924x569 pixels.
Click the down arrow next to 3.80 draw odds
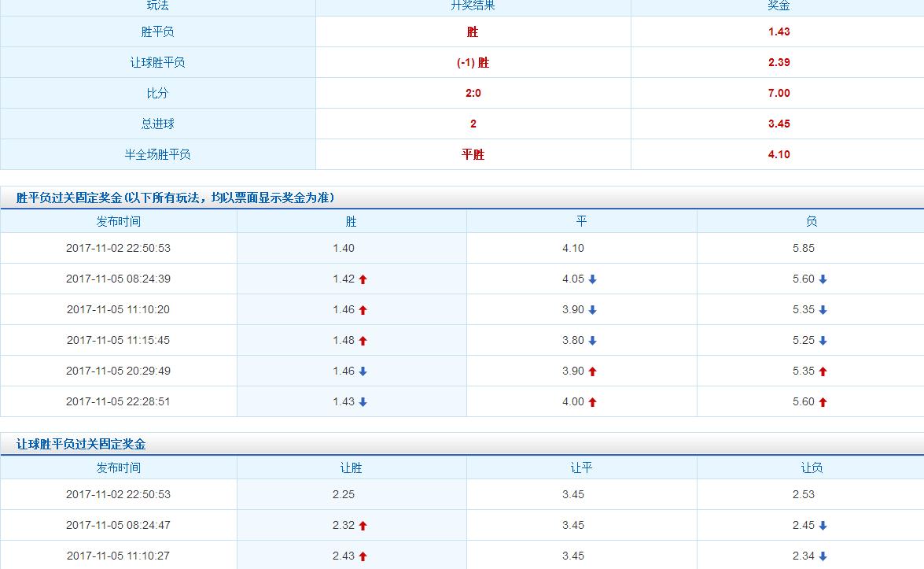point(591,340)
